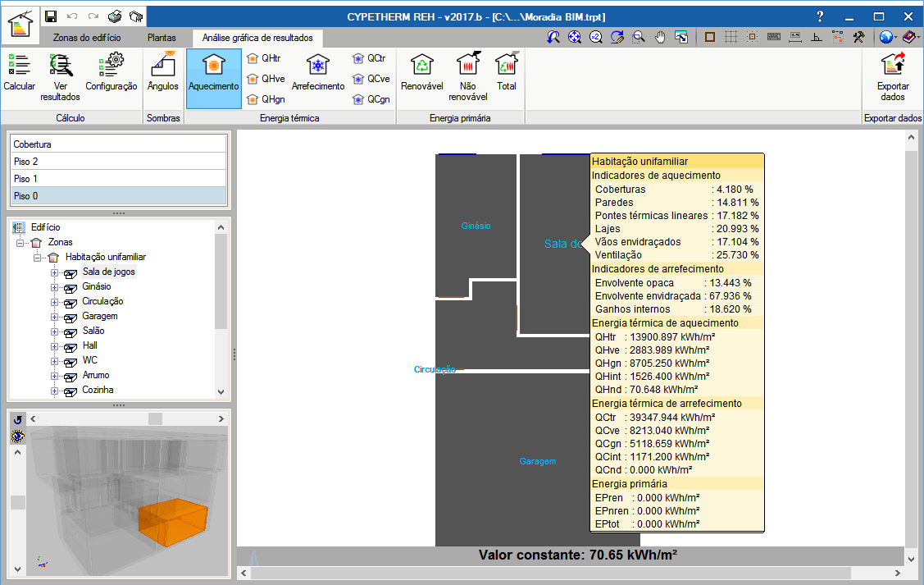Undo the last action
This screenshot has height=585, width=924.
(72, 16)
